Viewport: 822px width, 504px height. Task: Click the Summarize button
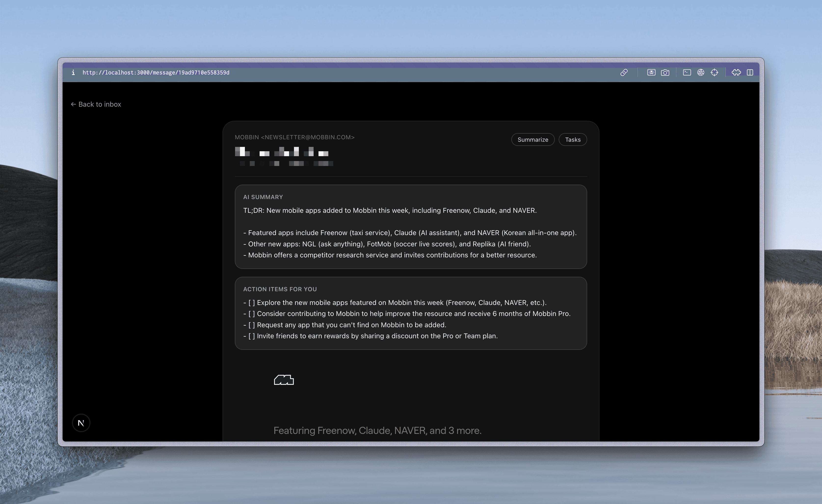(533, 139)
